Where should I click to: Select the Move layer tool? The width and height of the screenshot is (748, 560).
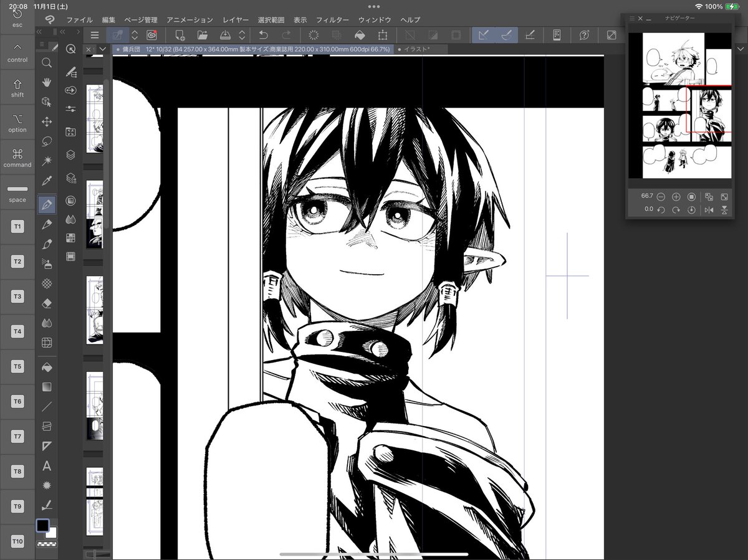(46, 121)
